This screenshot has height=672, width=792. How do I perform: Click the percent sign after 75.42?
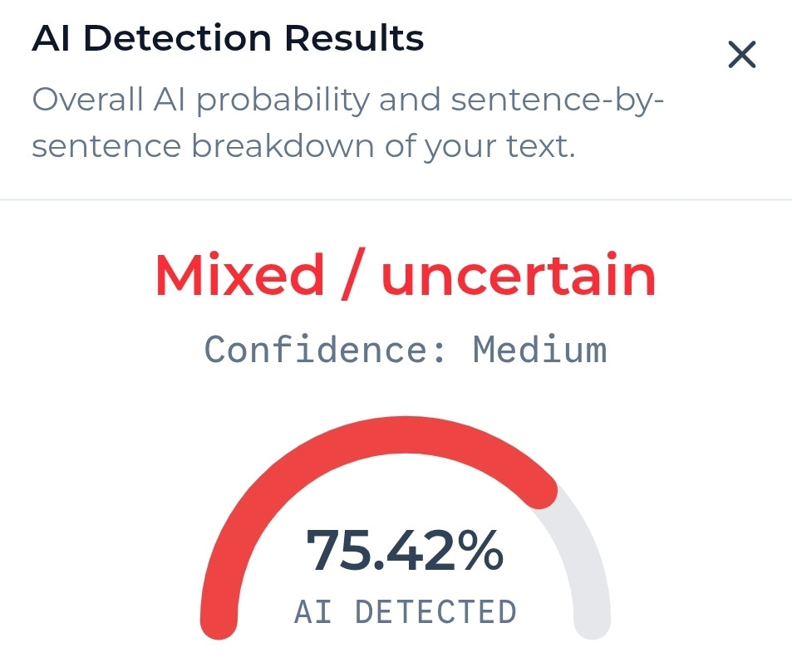pos(479,551)
